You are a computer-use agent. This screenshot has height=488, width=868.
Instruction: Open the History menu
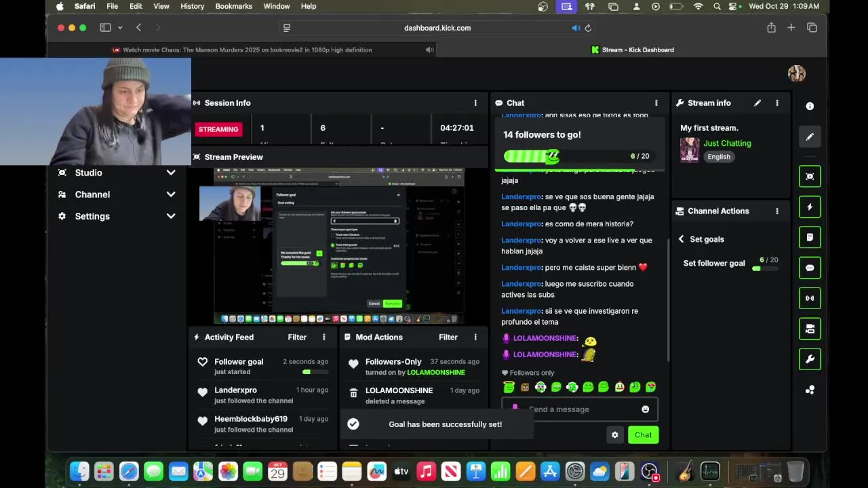[x=192, y=6]
